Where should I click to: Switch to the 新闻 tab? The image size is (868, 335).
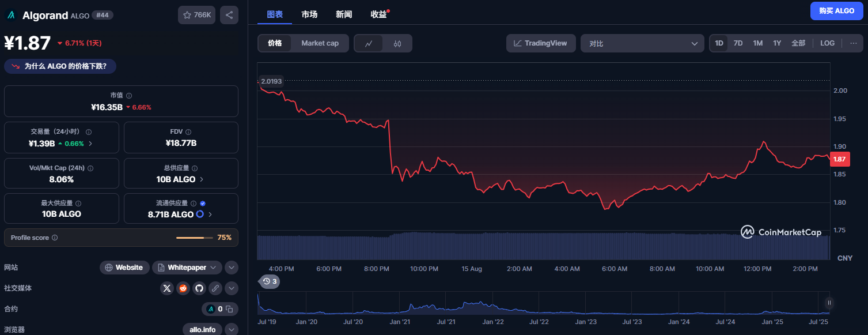pyautogui.click(x=344, y=14)
